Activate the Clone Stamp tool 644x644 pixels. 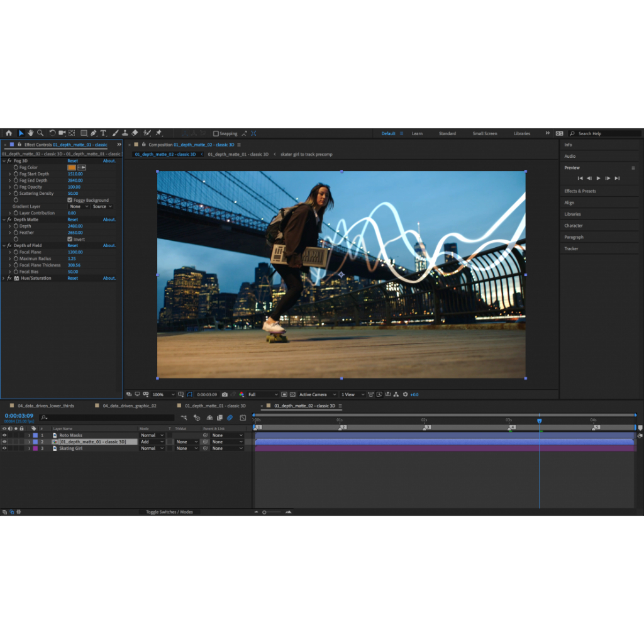pos(125,133)
